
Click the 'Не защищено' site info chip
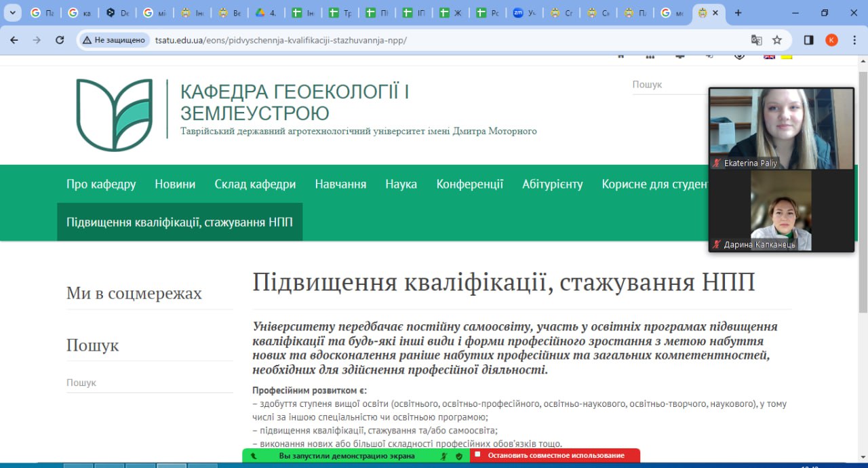point(114,40)
